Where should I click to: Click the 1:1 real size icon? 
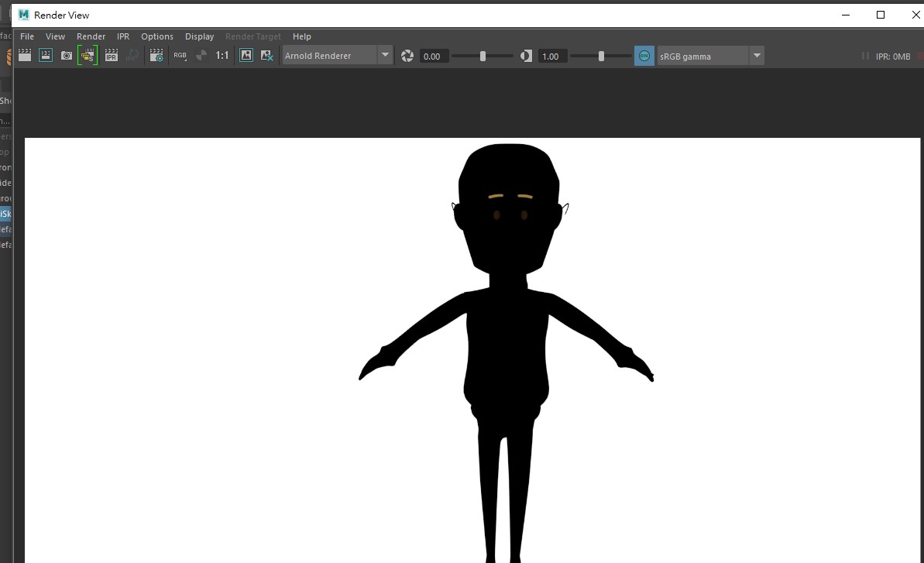[x=222, y=56]
